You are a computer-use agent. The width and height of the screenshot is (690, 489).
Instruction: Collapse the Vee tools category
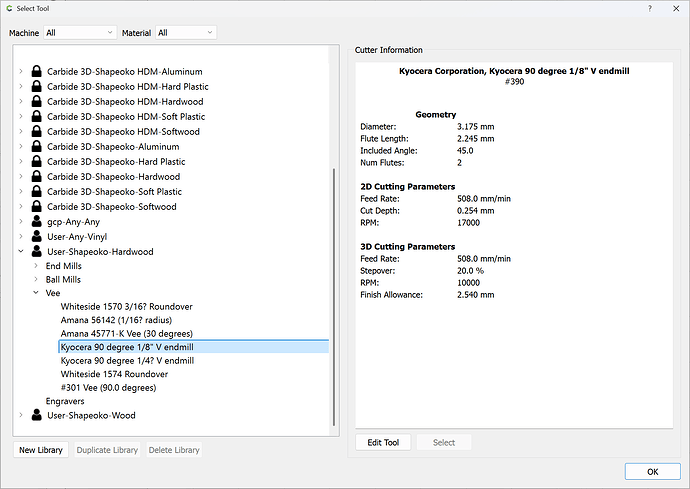point(36,294)
